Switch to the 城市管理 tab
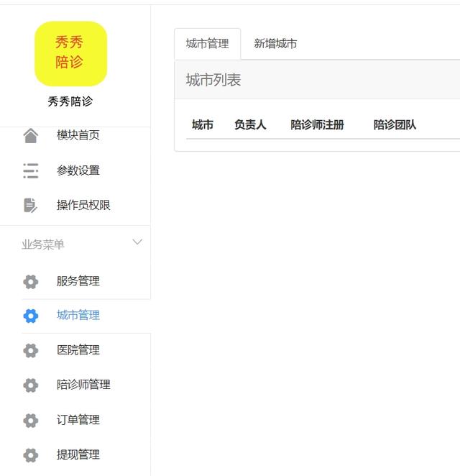The image size is (460, 476). pos(207,44)
